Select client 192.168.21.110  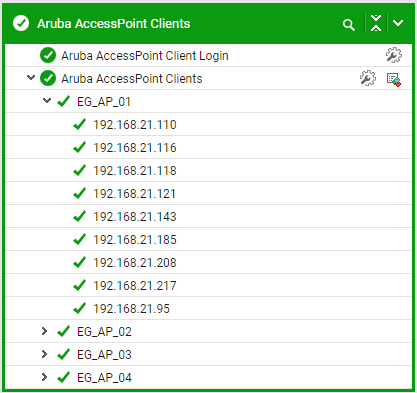tap(135, 125)
